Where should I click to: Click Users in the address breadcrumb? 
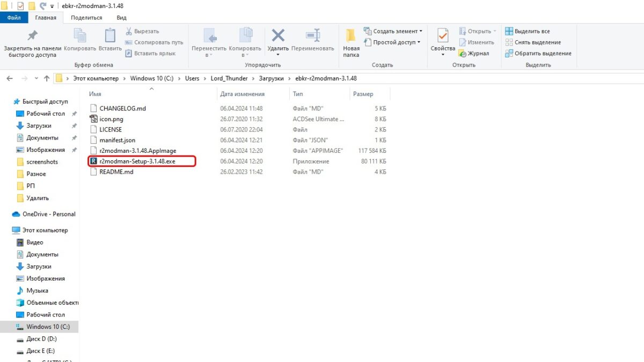(x=192, y=78)
